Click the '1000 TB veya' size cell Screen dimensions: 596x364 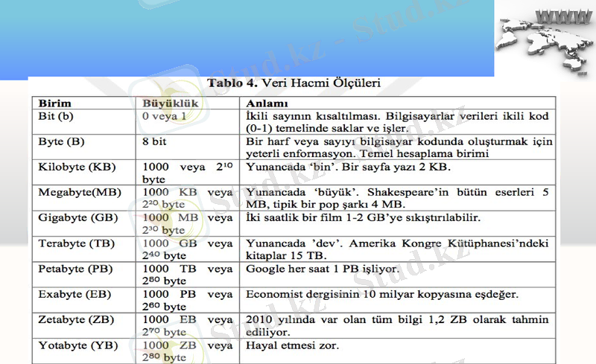point(188,275)
